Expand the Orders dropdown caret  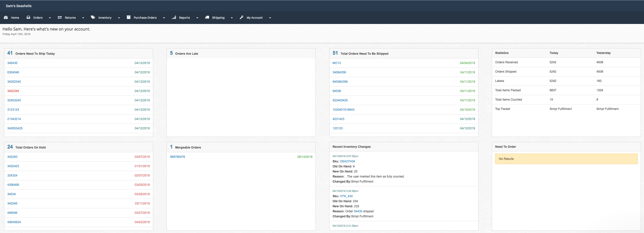(x=50, y=18)
